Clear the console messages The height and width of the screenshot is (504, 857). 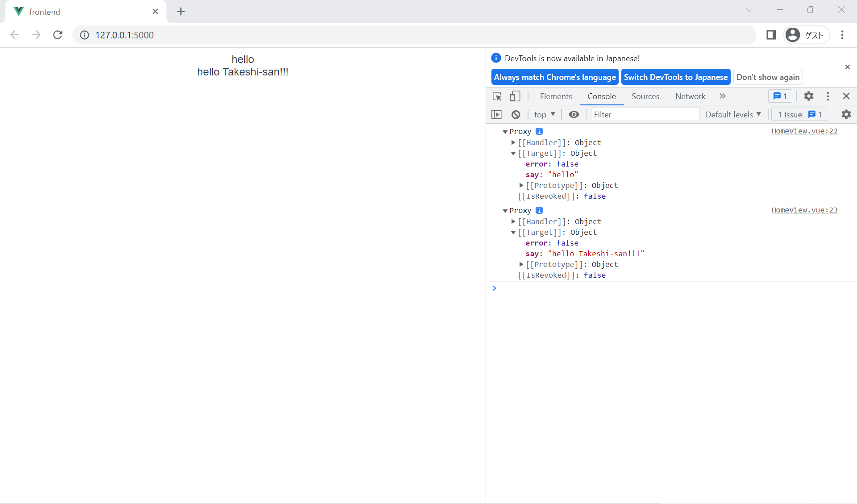click(516, 114)
